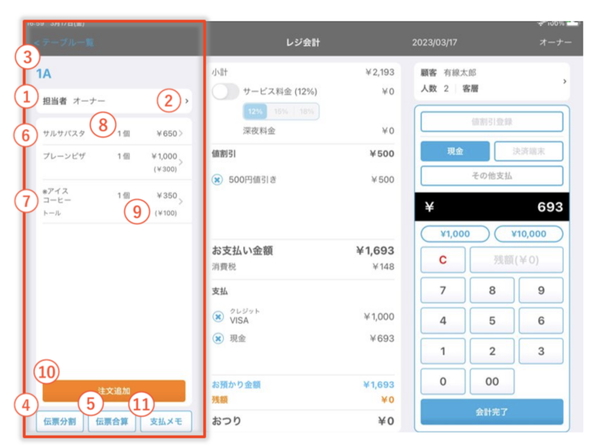600x446 pixels.
Task: Open the 支払メモ tab at the bottom
Action: click(x=166, y=421)
